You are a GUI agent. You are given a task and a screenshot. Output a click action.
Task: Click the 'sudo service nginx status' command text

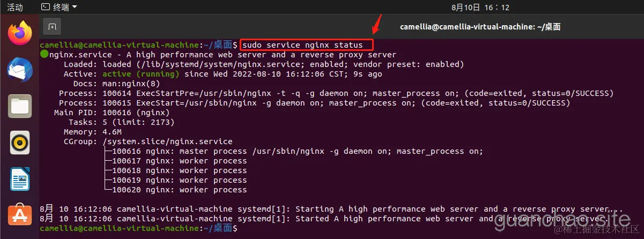pos(302,45)
